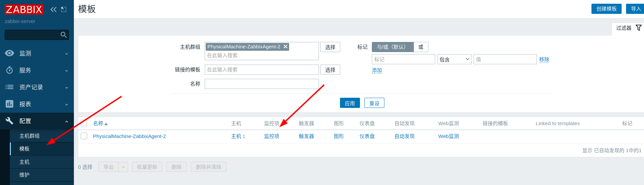644x185 pixels.
Task: Open the 自动发现 link in the template row
Action: (405, 136)
